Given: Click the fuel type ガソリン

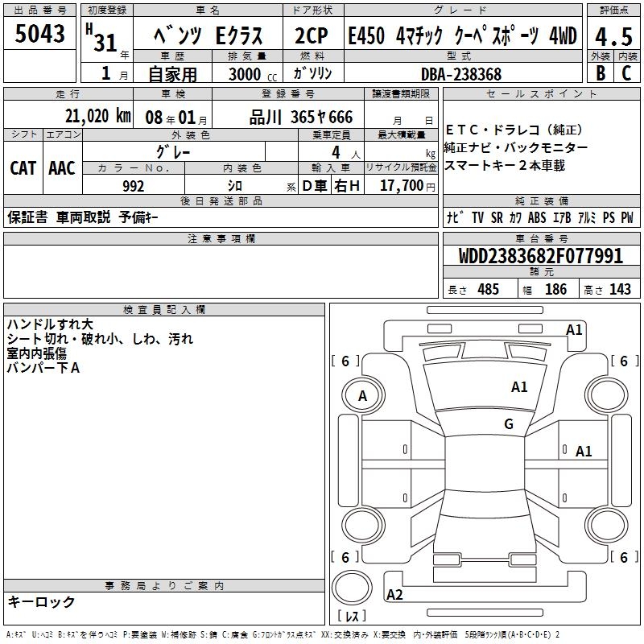Looking at the screenshot, I should tap(312, 73).
